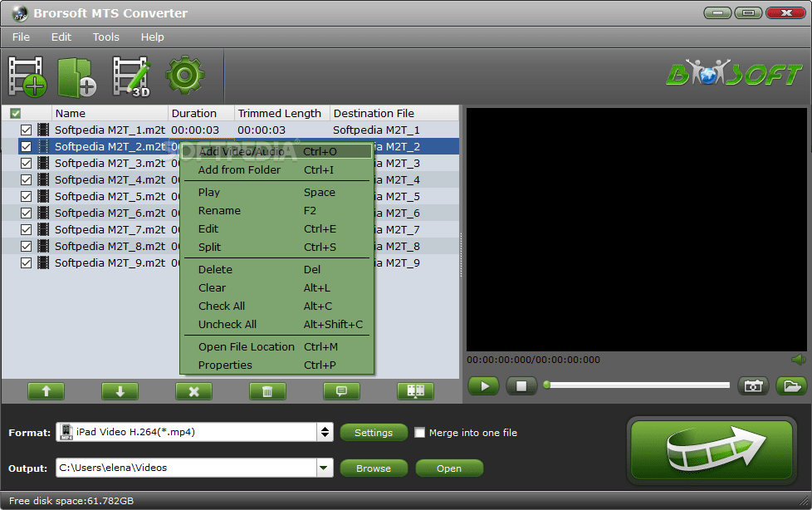Click the Open output folder button
This screenshot has width=812, height=510.
click(449, 468)
